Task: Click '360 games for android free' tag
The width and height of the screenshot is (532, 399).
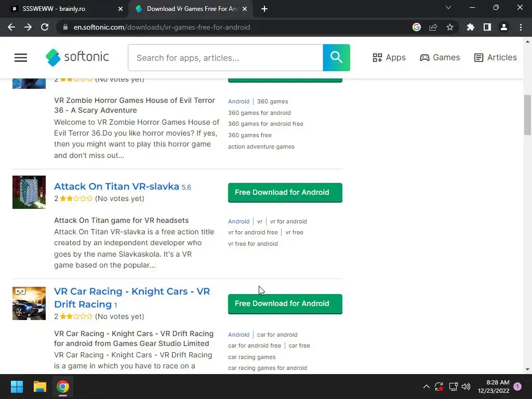Action: click(265, 124)
